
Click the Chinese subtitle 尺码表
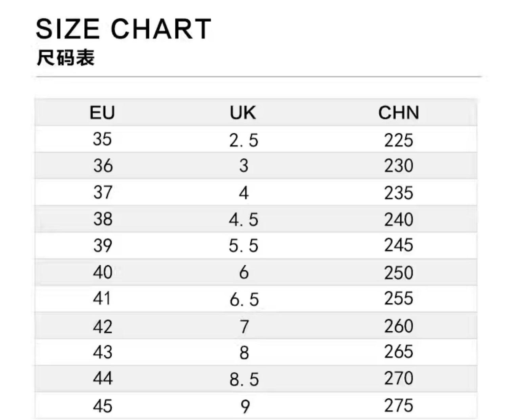click(65, 58)
